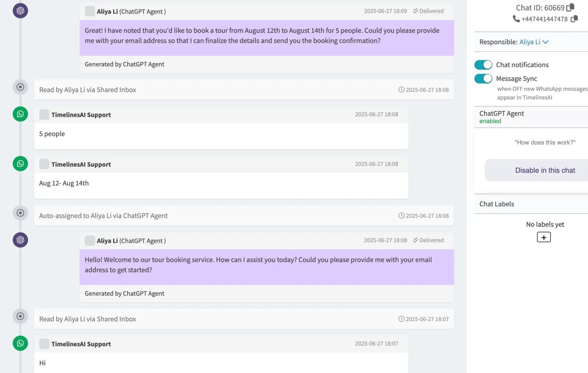
Task: Click the read-receipt event circle icon
Action: pos(20,87)
